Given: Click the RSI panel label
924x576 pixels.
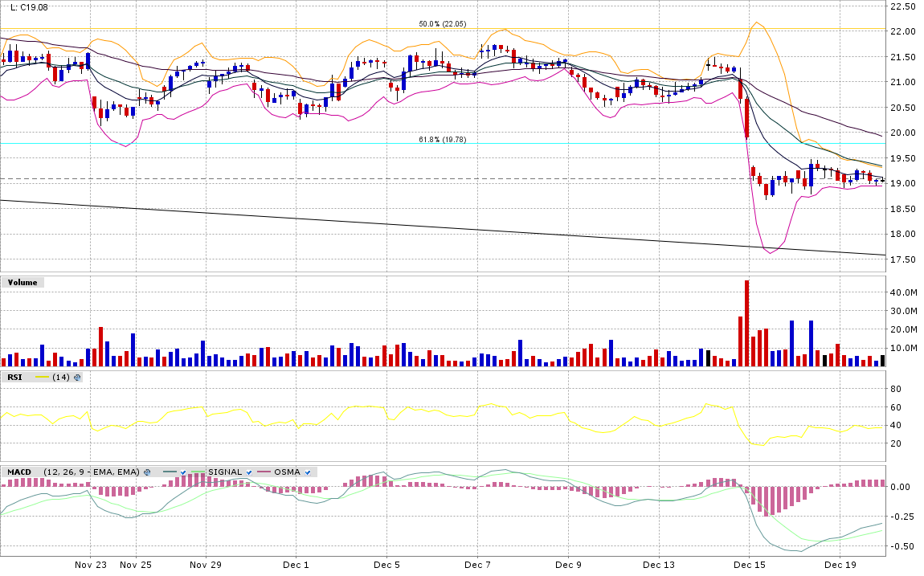Looking at the screenshot, I should pyautogui.click(x=14, y=377).
